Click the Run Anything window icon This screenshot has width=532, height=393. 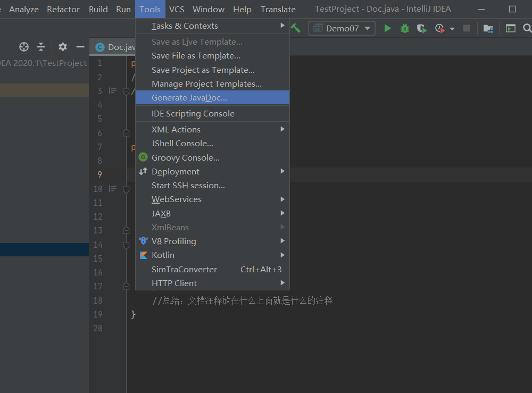[x=510, y=29]
